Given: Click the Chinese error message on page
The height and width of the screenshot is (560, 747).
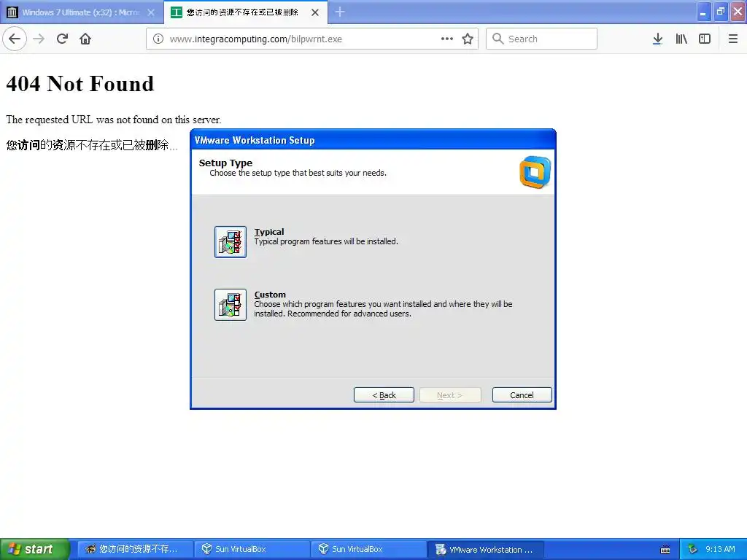Looking at the screenshot, I should (x=91, y=145).
